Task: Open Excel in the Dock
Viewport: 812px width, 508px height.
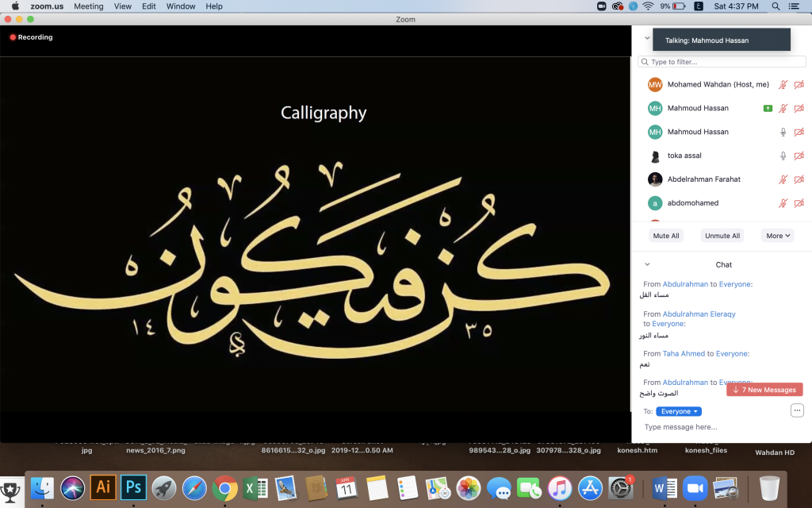Action: (x=255, y=488)
